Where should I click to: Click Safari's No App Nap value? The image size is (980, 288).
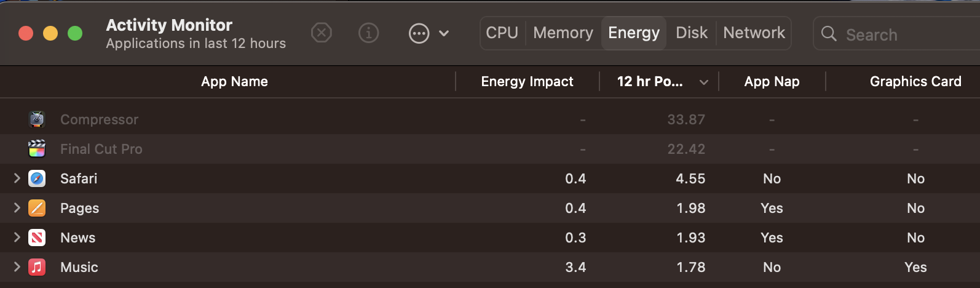(772, 178)
